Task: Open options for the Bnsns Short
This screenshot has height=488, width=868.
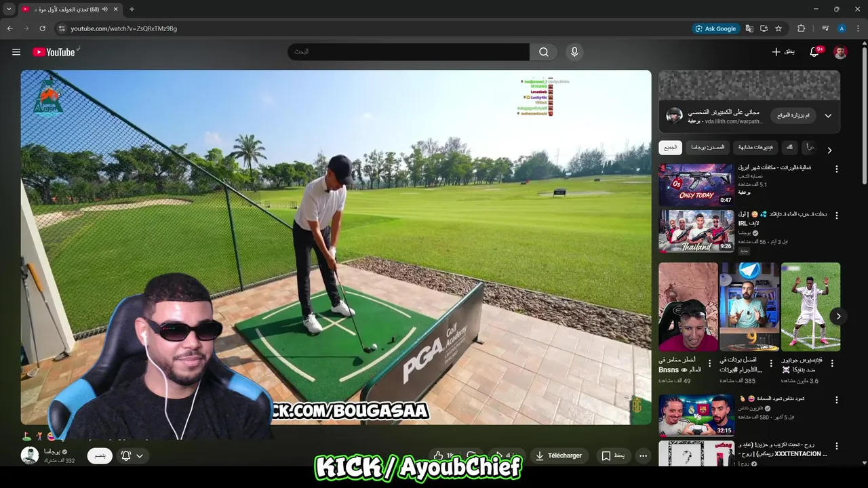Action: pos(709,363)
